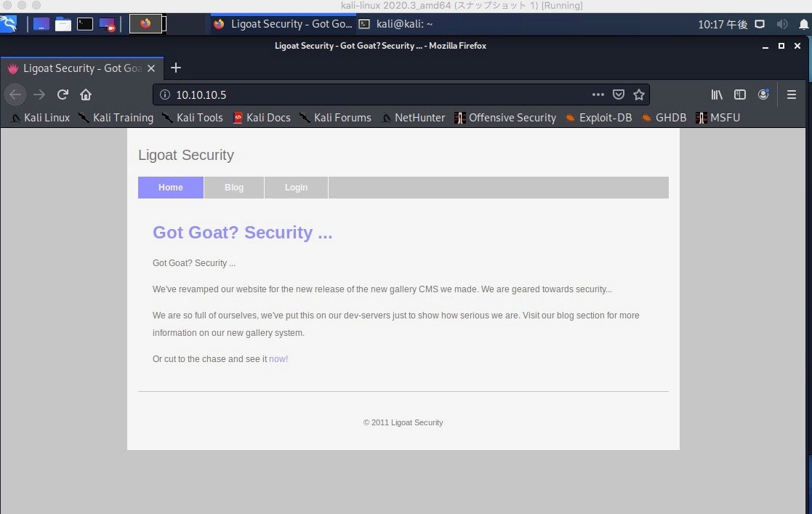This screenshot has width=812, height=514.
Task: Open the Firefox home page
Action: (86, 95)
